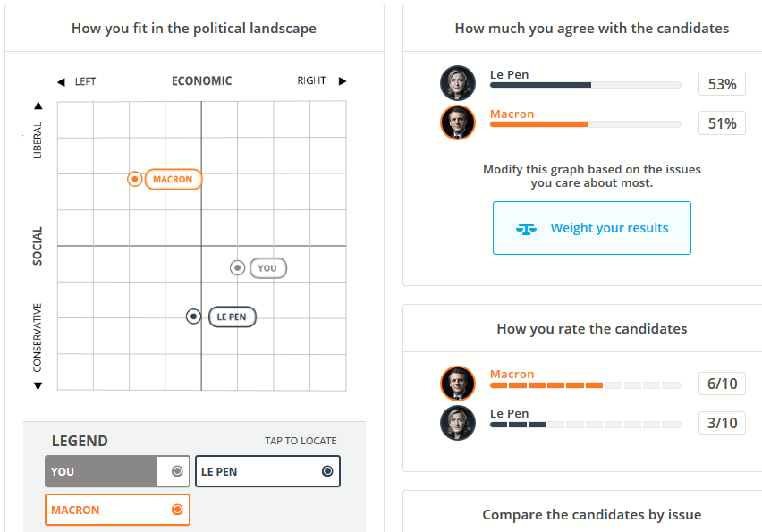Click the conservative down arrow icon

coord(38,385)
